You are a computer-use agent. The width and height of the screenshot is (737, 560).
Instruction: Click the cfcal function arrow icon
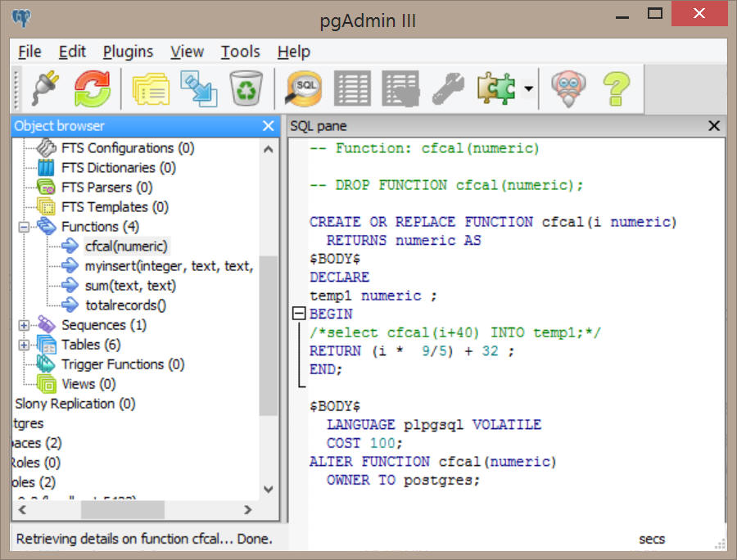tap(70, 246)
